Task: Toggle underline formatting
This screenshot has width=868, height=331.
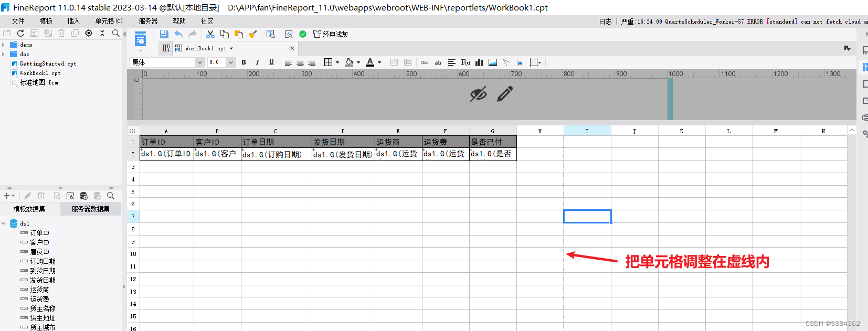Action: [x=271, y=62]
